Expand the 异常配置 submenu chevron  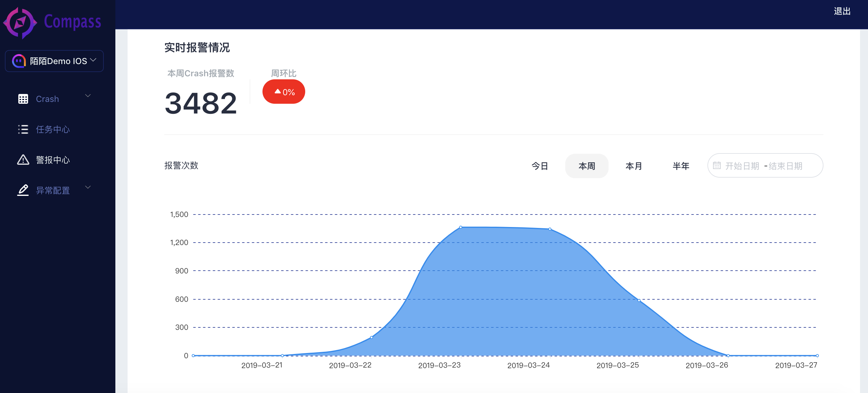click(x=88, y=187)
